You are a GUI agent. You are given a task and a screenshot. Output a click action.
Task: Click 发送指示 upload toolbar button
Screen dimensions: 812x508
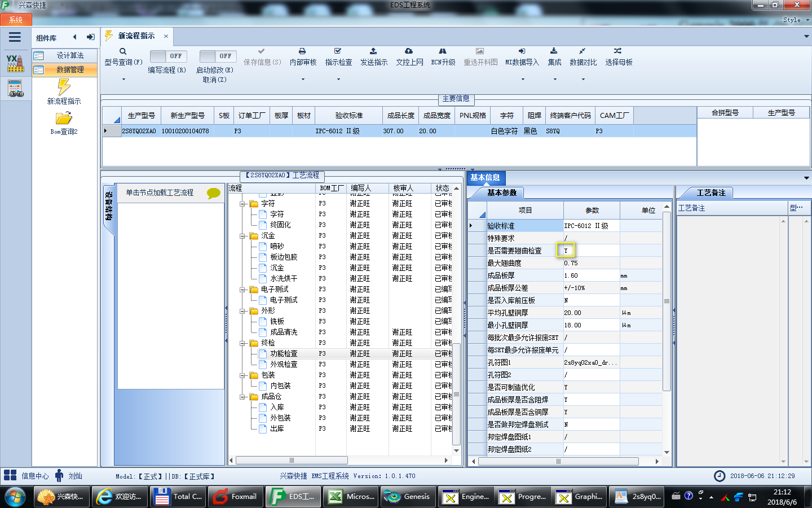(x=374, y=57)
